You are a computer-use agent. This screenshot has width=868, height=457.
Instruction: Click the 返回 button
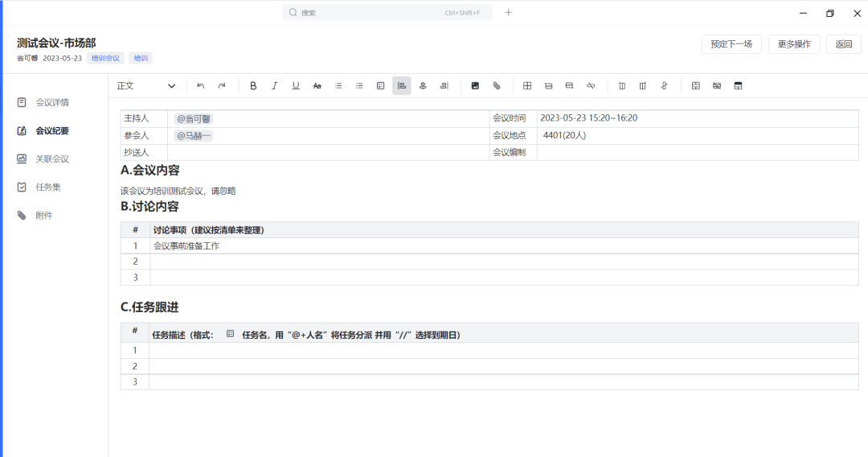click(x=844, y=44)
